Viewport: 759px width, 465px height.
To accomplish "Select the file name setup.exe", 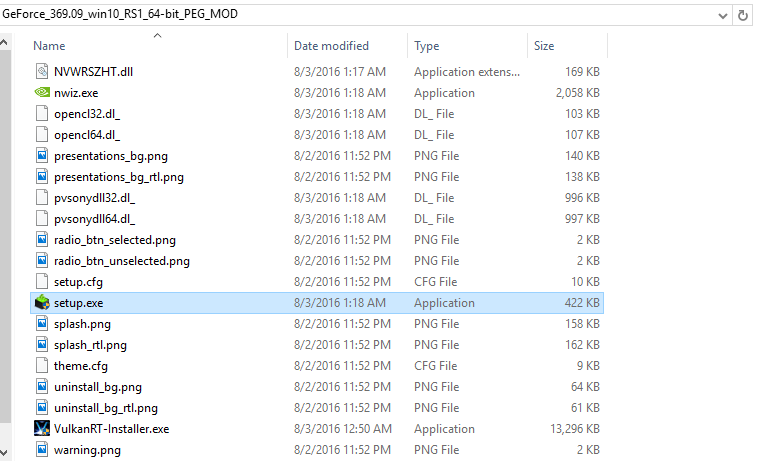I will 78,303.
